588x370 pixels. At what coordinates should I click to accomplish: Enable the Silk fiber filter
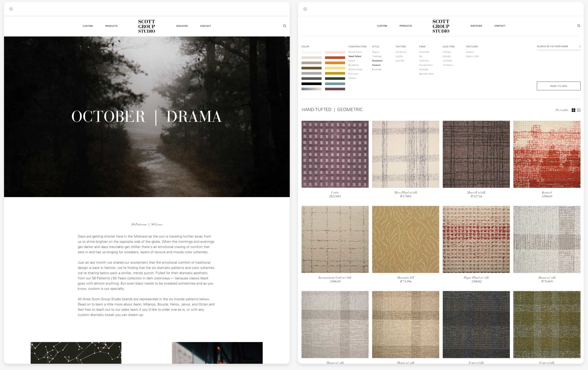pos(421,56)
